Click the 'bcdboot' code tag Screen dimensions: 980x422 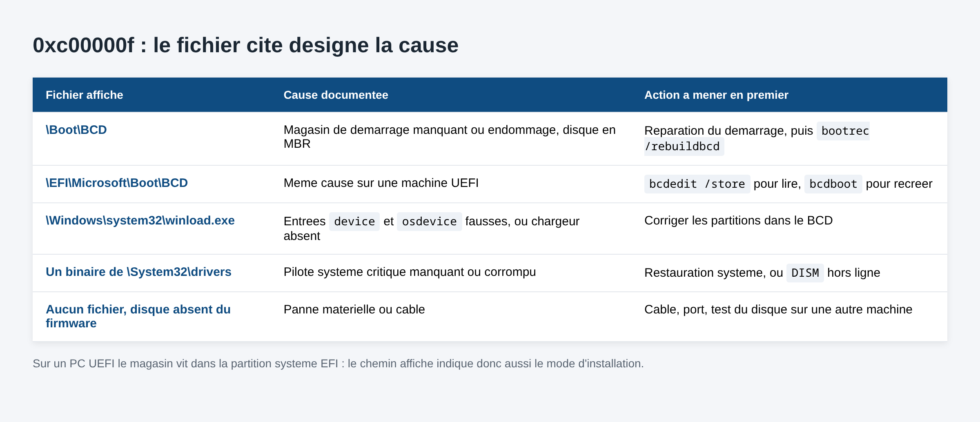pyautogui.click(x=833, y=184)
